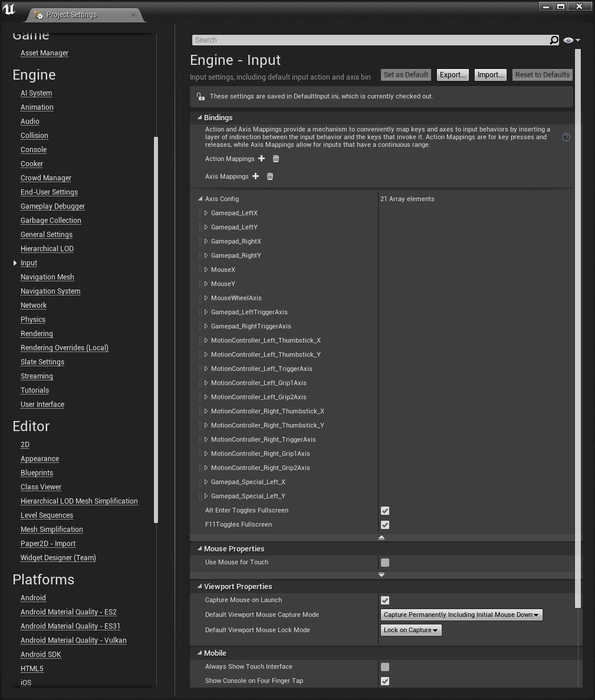Expand MotionController_Right_Thumbstick_X entry
Image resolution: width=595 pixels, height=700 pixels.
click(x=206, y=411)
